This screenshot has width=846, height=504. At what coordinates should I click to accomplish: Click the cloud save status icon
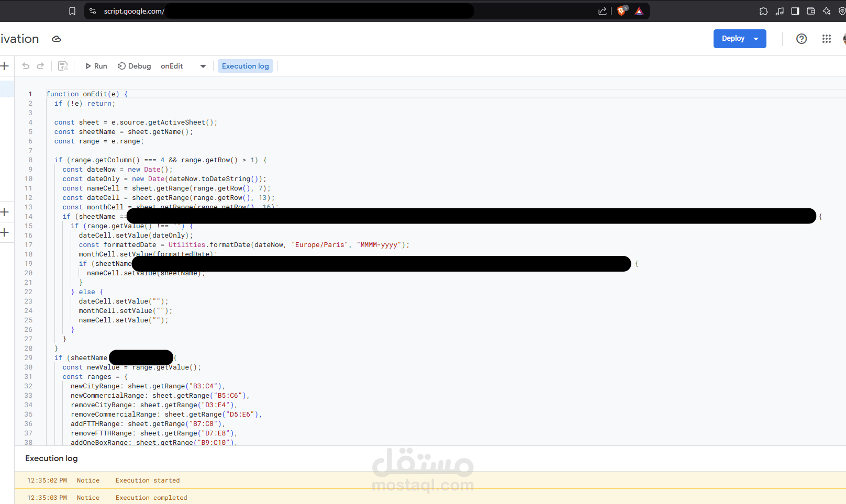tap(57, 39)
